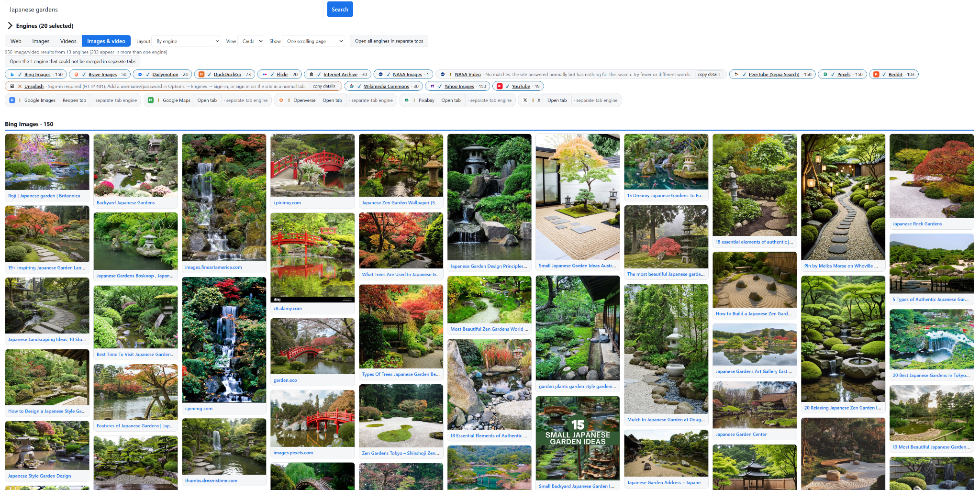The height and width of the screenshot is (490, 980).
Task: Open the Show 'One scrolling page' dropdown
Action: click(313, 41)
